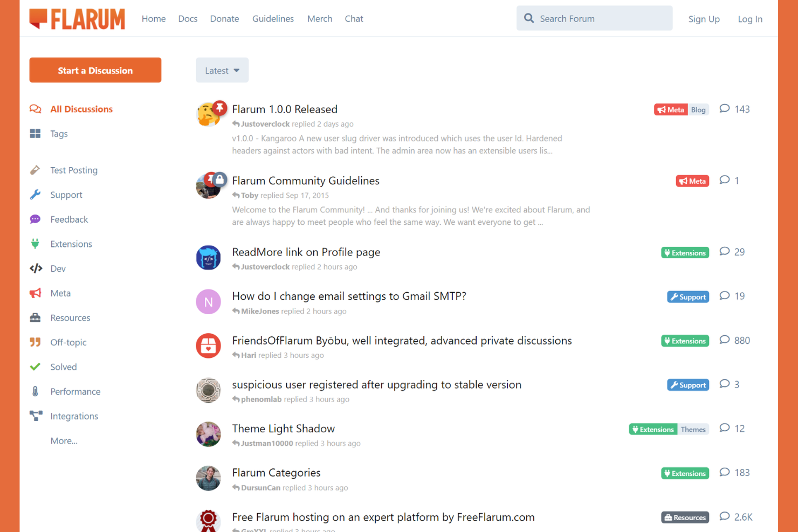Click the search magnifier icon
This screenshot has width=798, height=532.
[x=529, y=18]
